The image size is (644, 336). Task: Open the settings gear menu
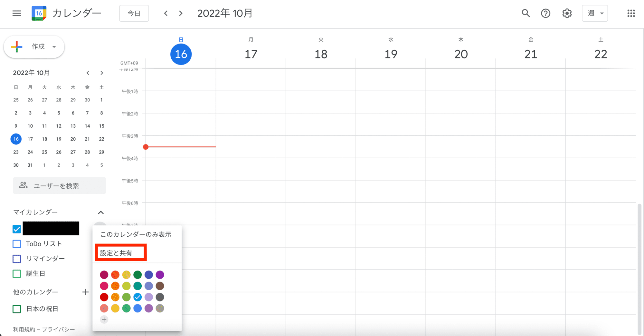(x=567, y=13)
